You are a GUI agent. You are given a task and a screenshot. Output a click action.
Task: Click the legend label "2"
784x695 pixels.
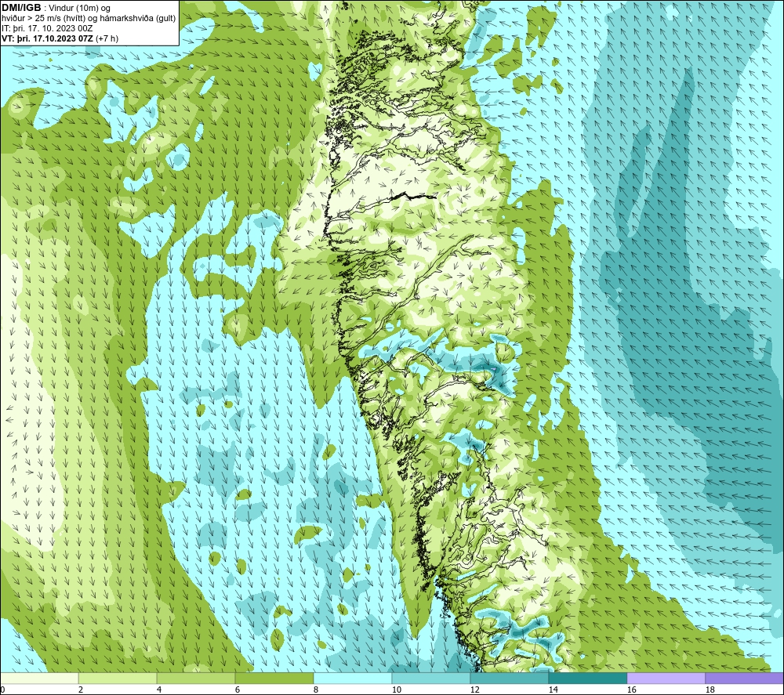[x=81, y=690]
